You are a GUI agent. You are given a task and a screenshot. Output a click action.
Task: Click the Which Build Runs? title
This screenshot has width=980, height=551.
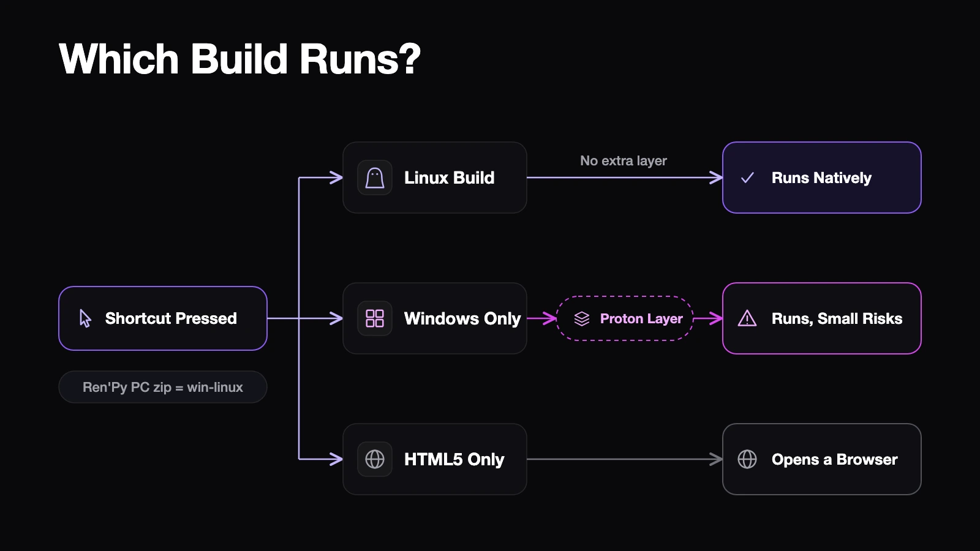(x=239, y=59)
